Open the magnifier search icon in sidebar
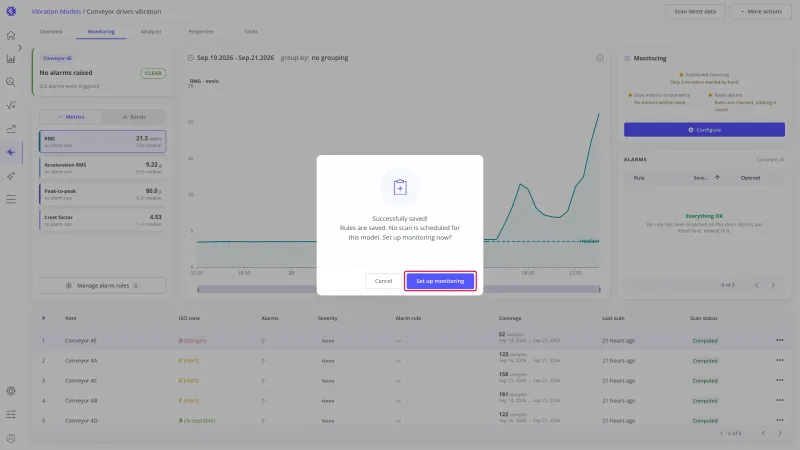 11,82
